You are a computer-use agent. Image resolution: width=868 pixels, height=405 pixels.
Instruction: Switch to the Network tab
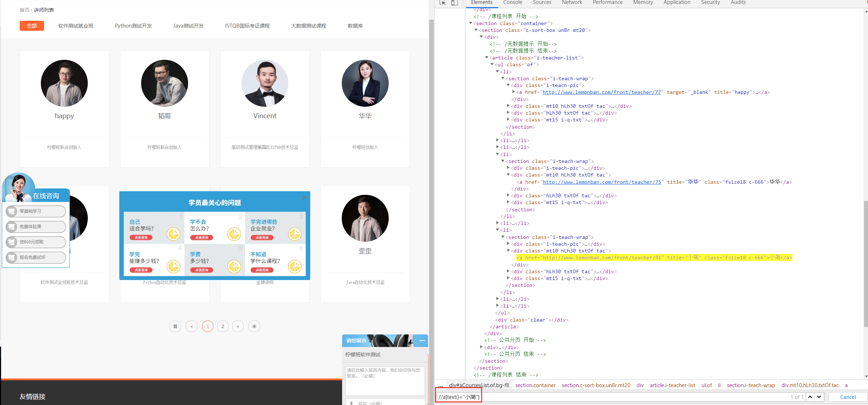coord(572,3)
